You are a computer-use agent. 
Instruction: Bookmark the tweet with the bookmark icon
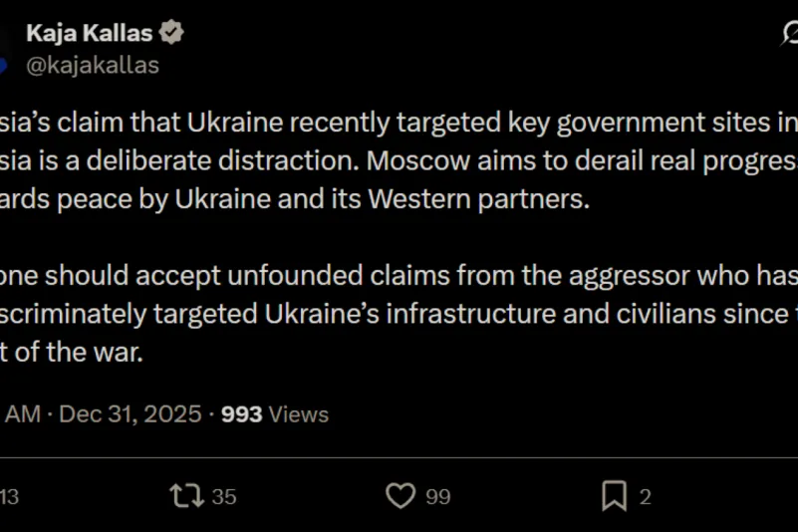pos(614,495)
